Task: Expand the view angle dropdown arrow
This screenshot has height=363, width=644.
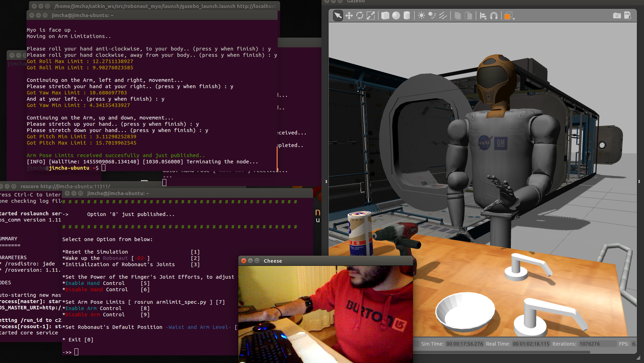Action: click(x=514, y=18)
